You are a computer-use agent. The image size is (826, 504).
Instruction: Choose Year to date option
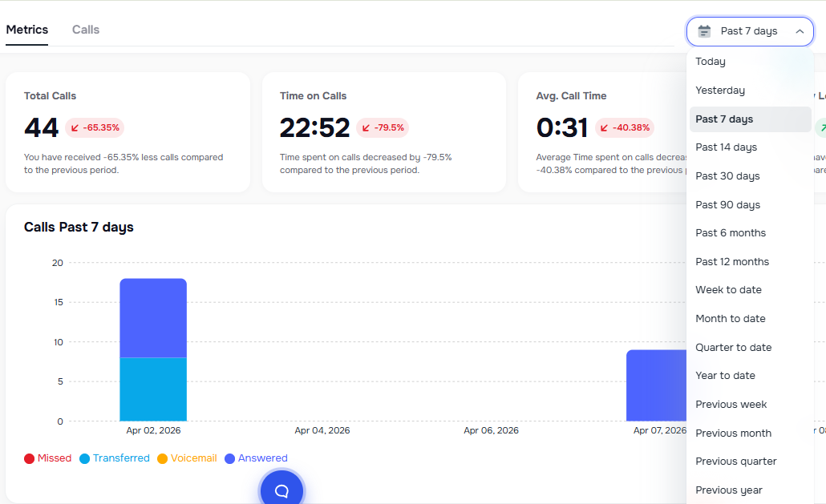(x=725, y=376)
